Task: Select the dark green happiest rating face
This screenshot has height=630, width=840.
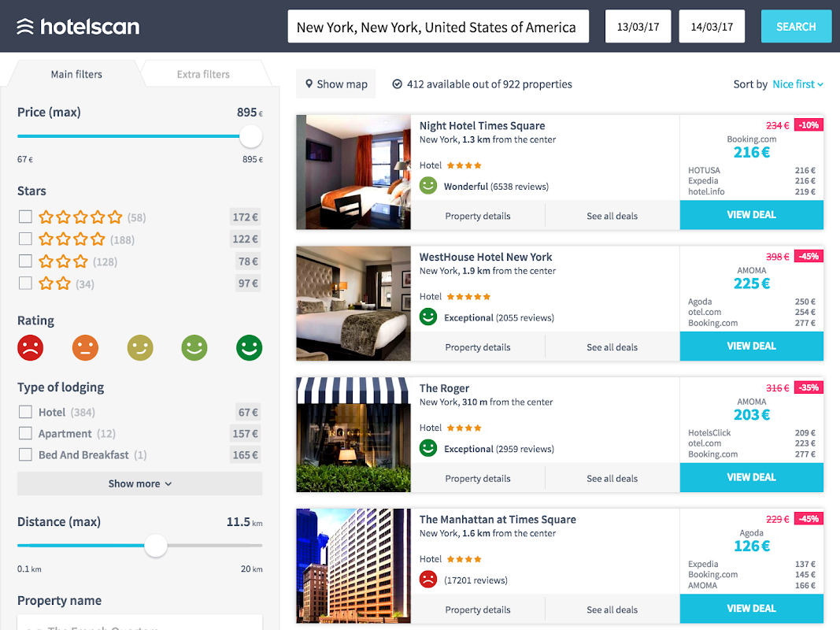Action: pos(249,347)
